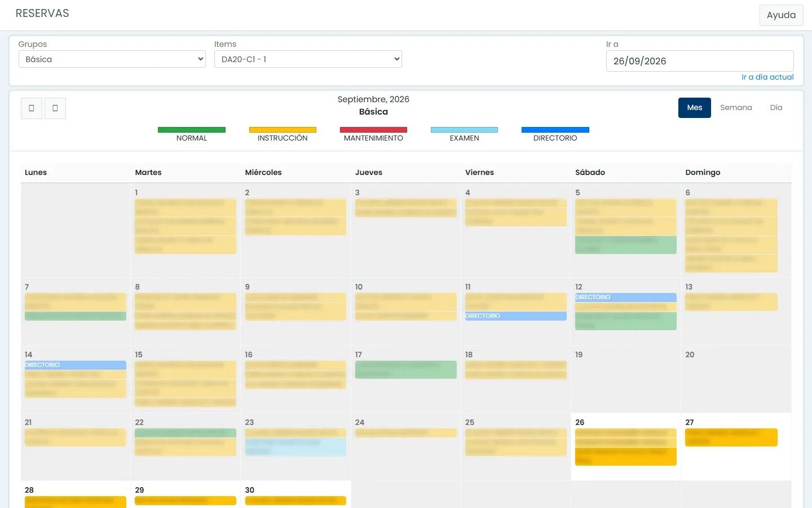The width and height of the screenshot is (812, 508).
Task: Click the RESERVAS page heading
Action: 42,14
